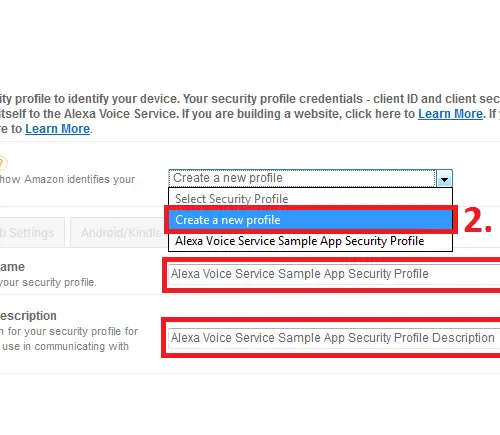The image size is (500, 435).
Task: Click the 'how Amazon identifies your' label text
Action: coord(68,179)
